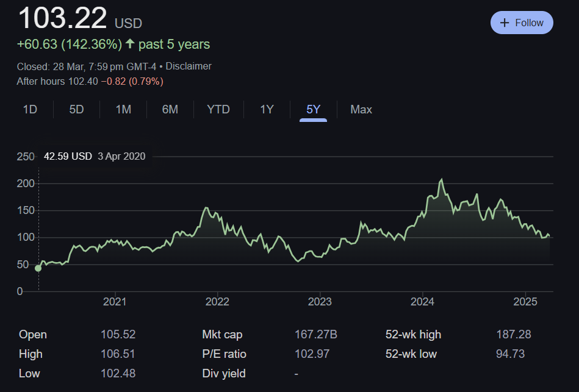Select the 5D time range tab
579x392 pixels.
click(76, 110)
